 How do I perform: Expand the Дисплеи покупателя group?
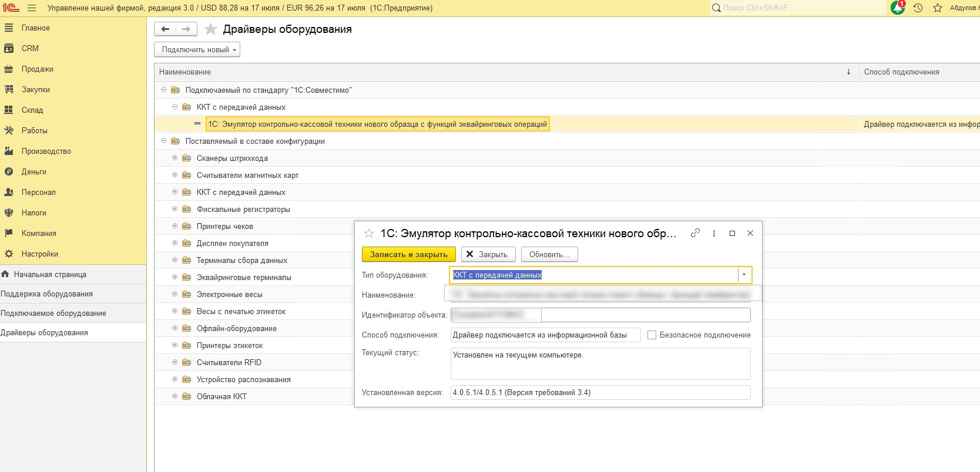(174, 243)
